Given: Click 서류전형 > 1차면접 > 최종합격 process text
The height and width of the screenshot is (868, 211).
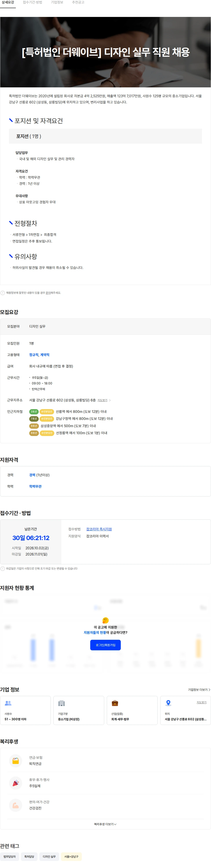Looking at the screenshot, I should [x=34, y=235].
